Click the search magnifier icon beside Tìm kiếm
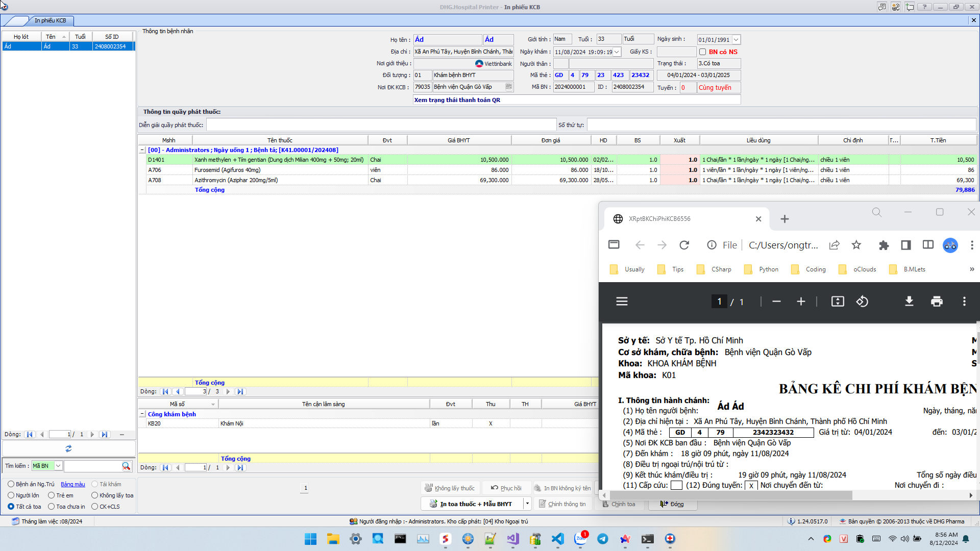 tap(126, 466)
